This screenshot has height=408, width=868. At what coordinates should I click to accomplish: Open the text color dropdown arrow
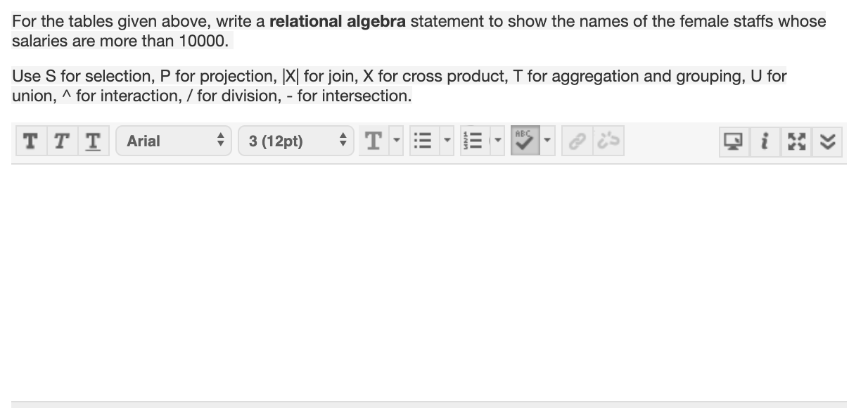pyautogui.click(x=395, y=141)
